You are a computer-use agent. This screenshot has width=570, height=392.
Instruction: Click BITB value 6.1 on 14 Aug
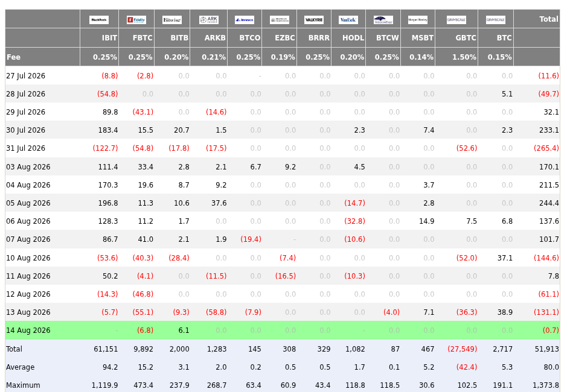click(184, 330)
